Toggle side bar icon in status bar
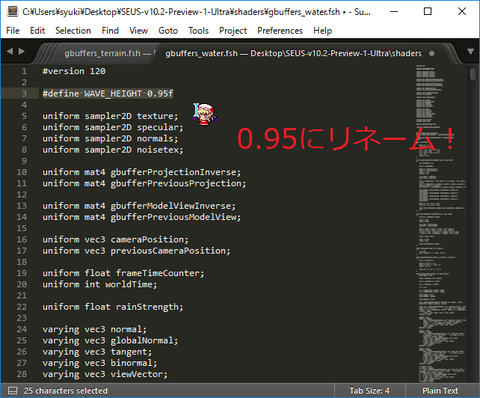 pyautogui.click(x=12, y=390)
